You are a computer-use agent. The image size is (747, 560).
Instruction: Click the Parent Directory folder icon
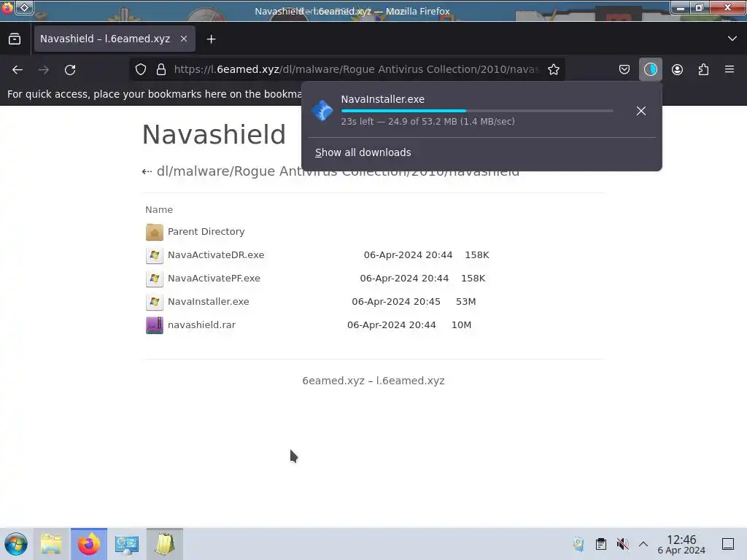coord(155,232)
